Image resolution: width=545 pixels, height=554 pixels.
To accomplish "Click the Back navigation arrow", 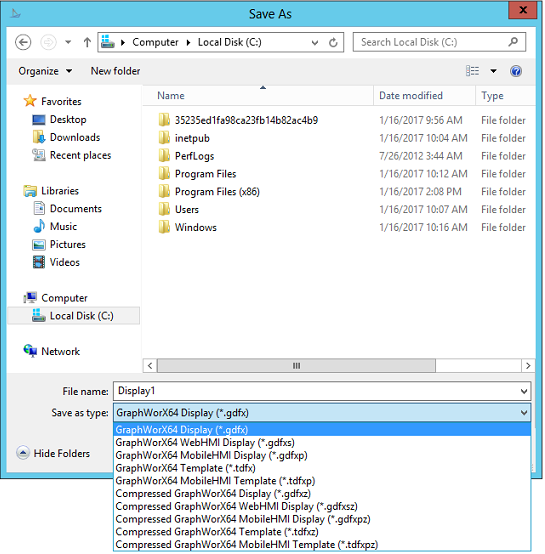I will coord(23,42).
